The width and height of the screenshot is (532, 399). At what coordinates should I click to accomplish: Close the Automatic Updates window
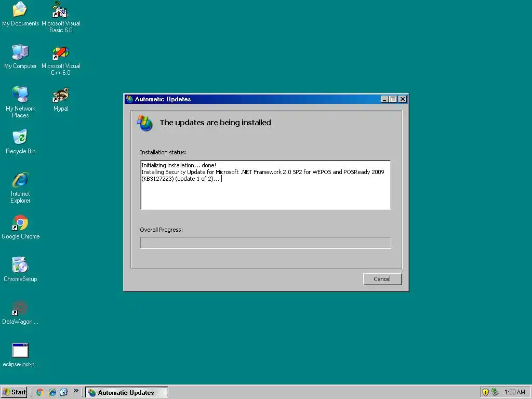point(403,99)
